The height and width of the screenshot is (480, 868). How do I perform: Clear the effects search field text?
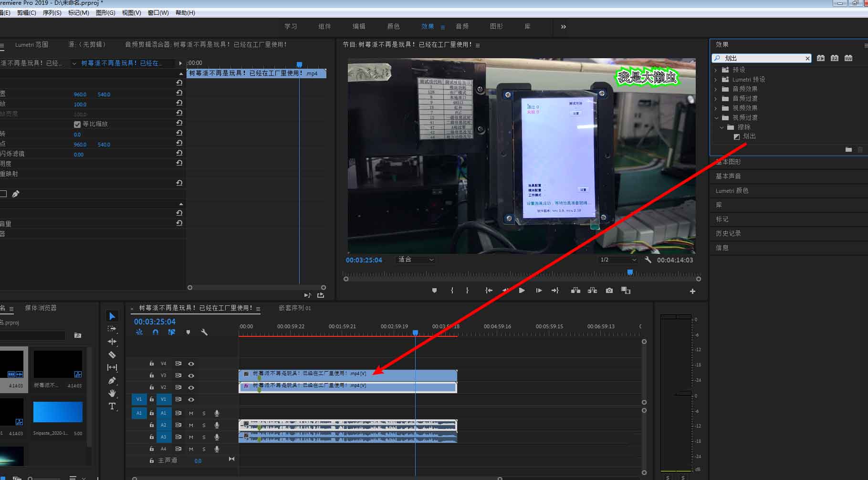point(807,58)
